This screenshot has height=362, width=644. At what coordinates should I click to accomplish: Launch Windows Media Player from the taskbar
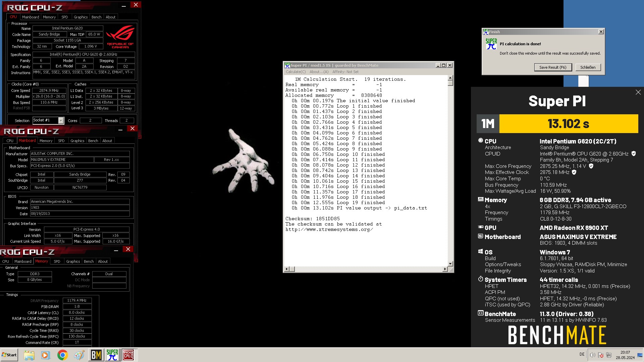coord(46,355)
